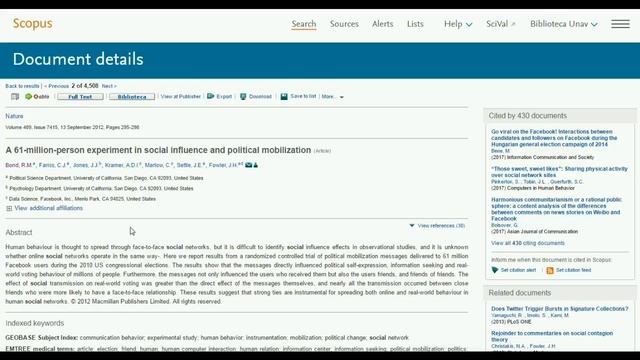640x360 pixels.
Task: Click the Data Science, Facebook affiliation line
Action: 82,199
